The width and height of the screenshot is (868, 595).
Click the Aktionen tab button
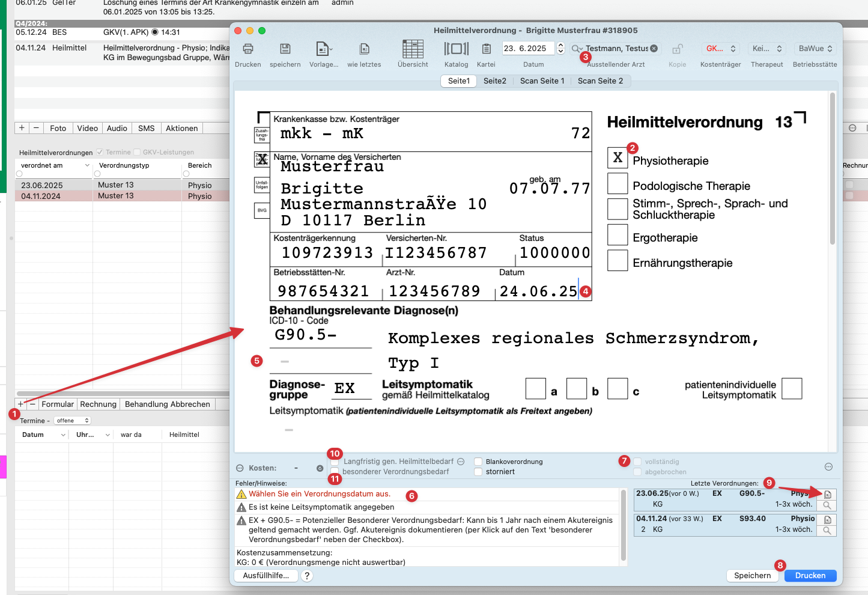pyautogui.click(x=182, y=128)
